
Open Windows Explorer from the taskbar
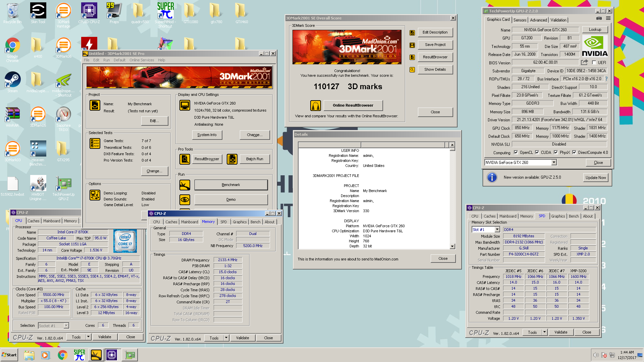(29, 355)
